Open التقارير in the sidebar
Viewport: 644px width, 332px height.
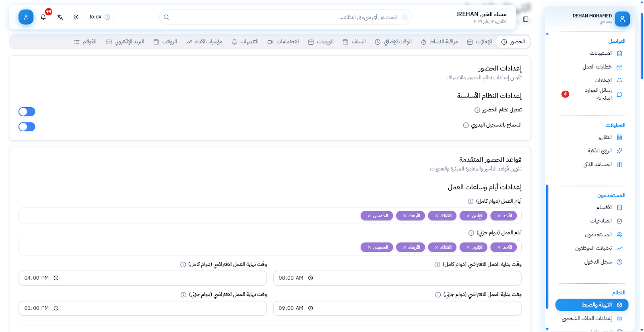[605, 137]
